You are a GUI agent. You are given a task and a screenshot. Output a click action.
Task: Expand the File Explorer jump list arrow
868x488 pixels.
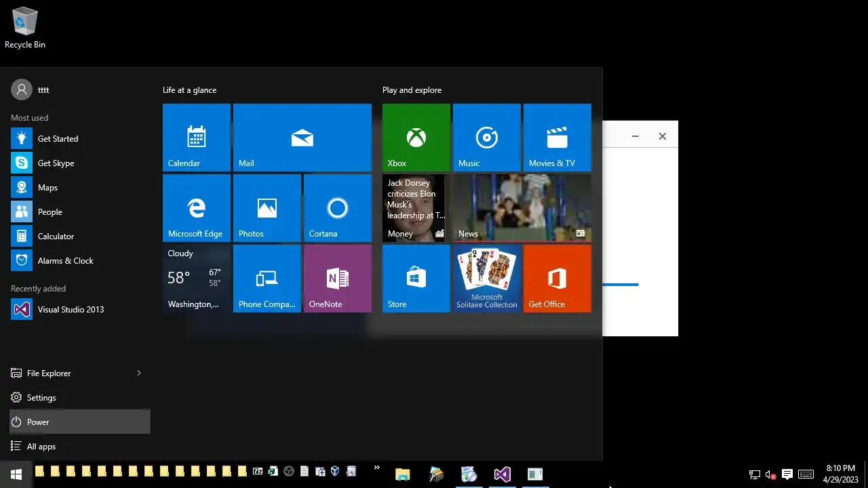pyautogui.click(x=139, y=373)
